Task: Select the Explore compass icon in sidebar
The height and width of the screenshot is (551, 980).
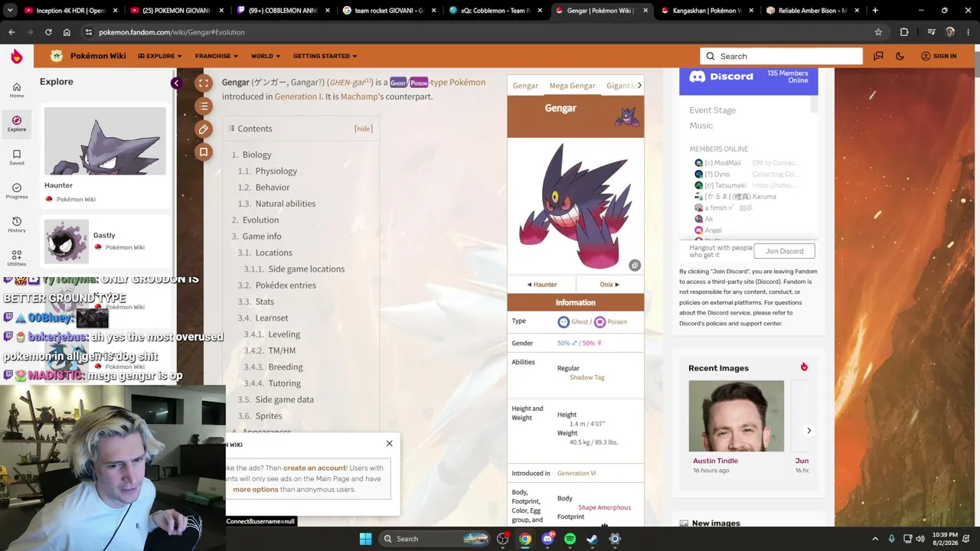Action: tap(17, 123)
